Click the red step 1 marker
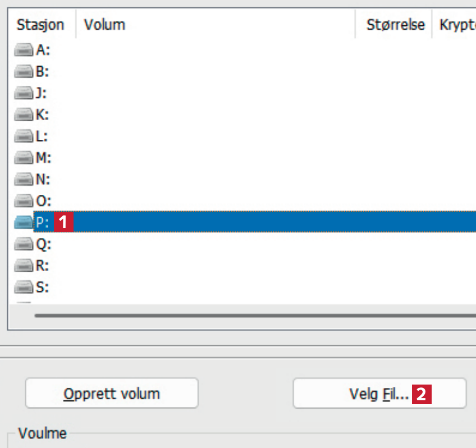476x448 pixels. click(x=64, y=222)
